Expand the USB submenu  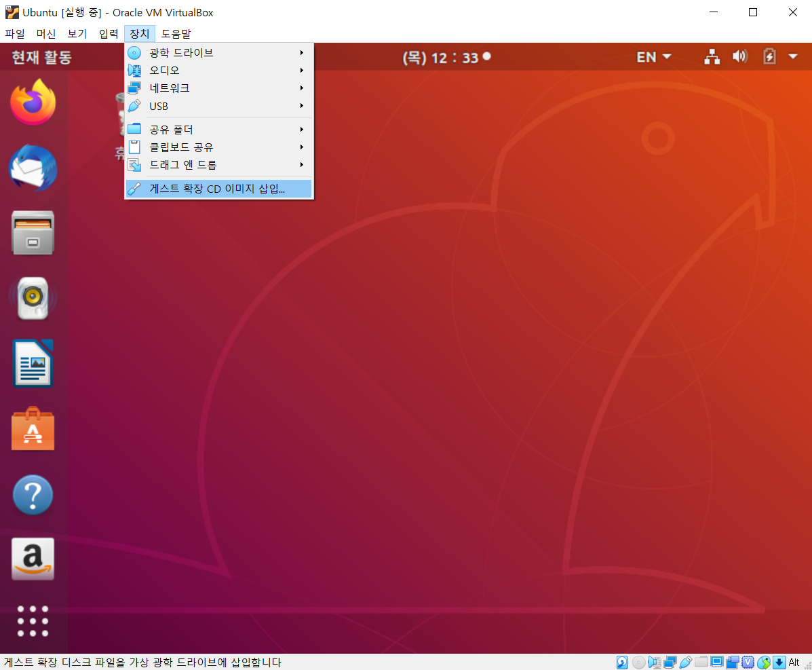[x=218, y=106]
